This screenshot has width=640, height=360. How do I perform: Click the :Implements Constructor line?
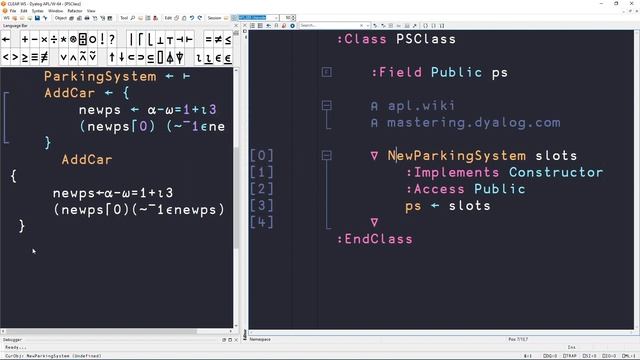[504, 172]
